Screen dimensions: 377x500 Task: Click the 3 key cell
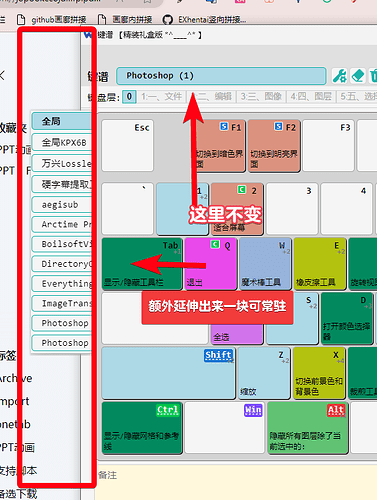(292, 209)
